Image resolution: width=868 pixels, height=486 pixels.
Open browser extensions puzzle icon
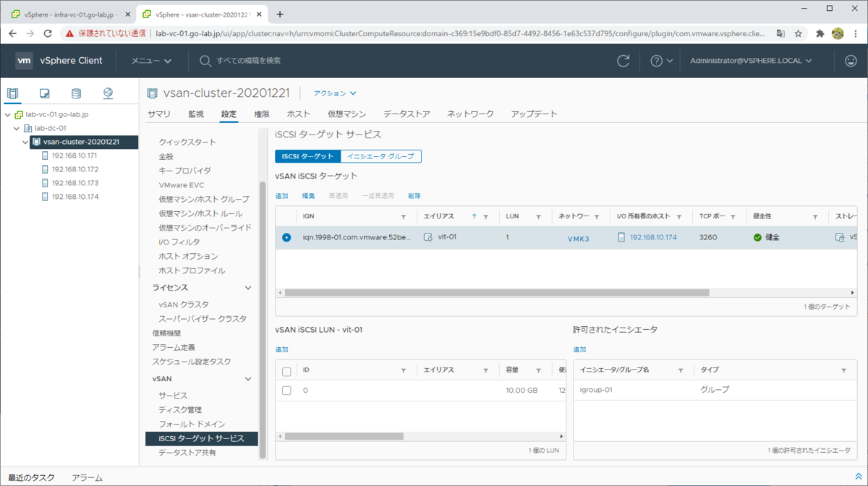820,33
